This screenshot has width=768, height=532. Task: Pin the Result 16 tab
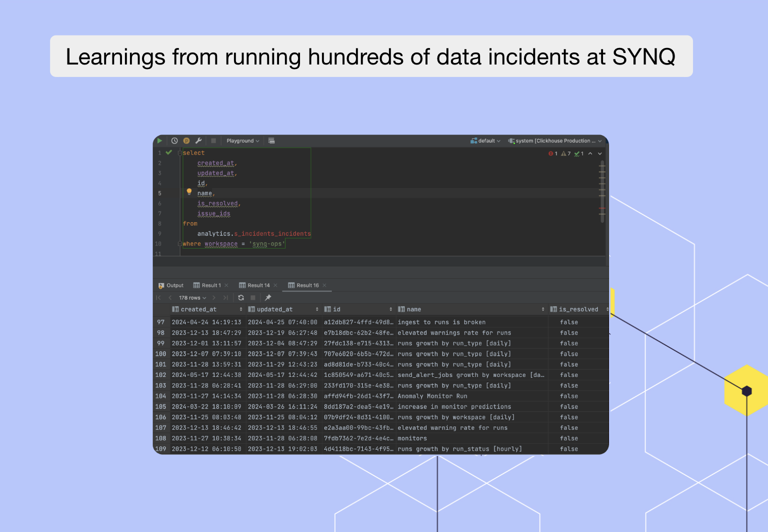[268, 297]
